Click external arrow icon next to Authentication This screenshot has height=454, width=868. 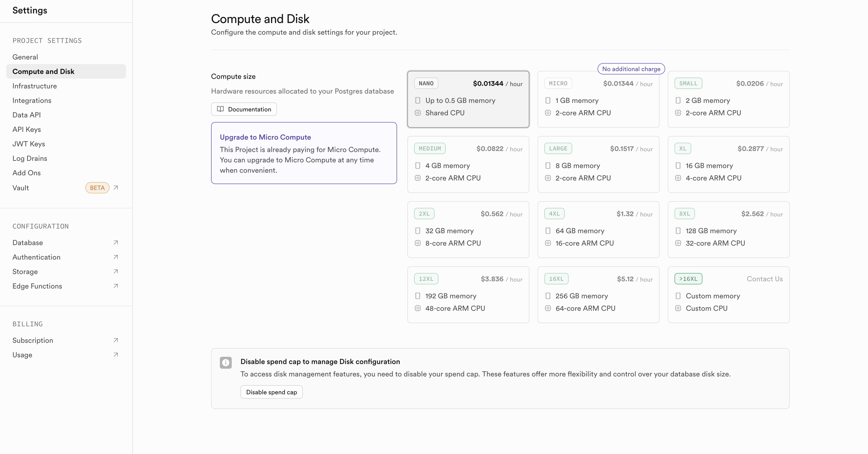[x=115, y=257]
